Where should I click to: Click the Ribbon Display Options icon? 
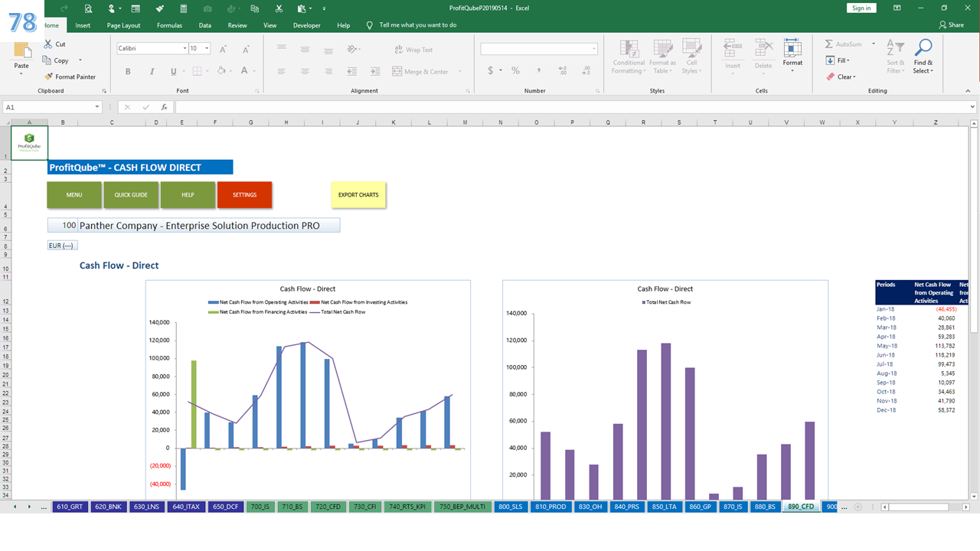[x=896, y=8]
